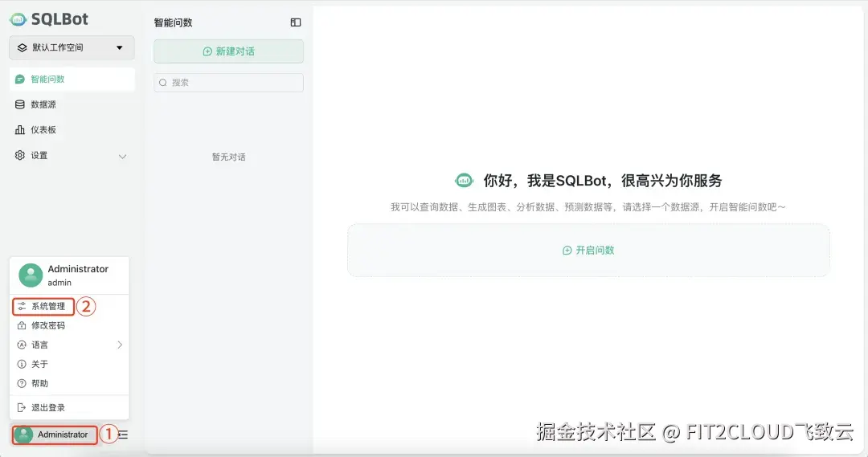This screenshot has width=868, height=457.
Task: Toggle the sidebar collapse icon at bottom
Action: point(124,435)
